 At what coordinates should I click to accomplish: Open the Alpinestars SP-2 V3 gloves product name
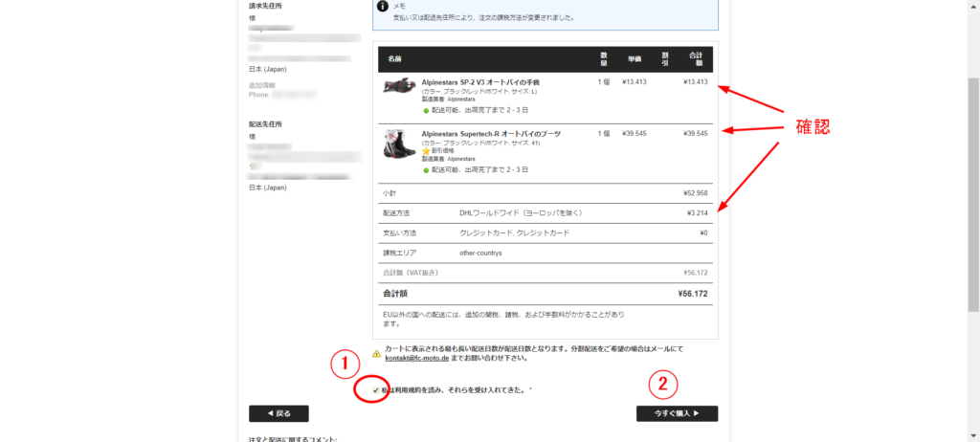(480, 82)
